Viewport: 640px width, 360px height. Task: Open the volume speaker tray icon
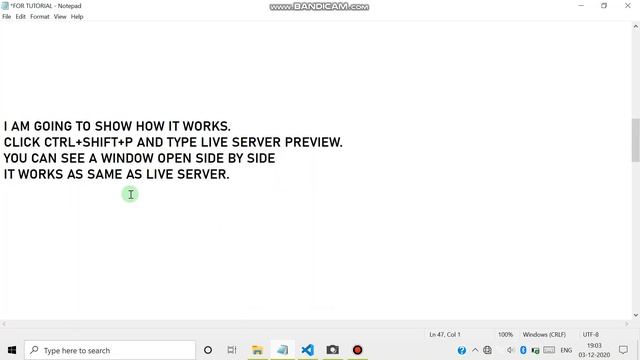[510, 350]
